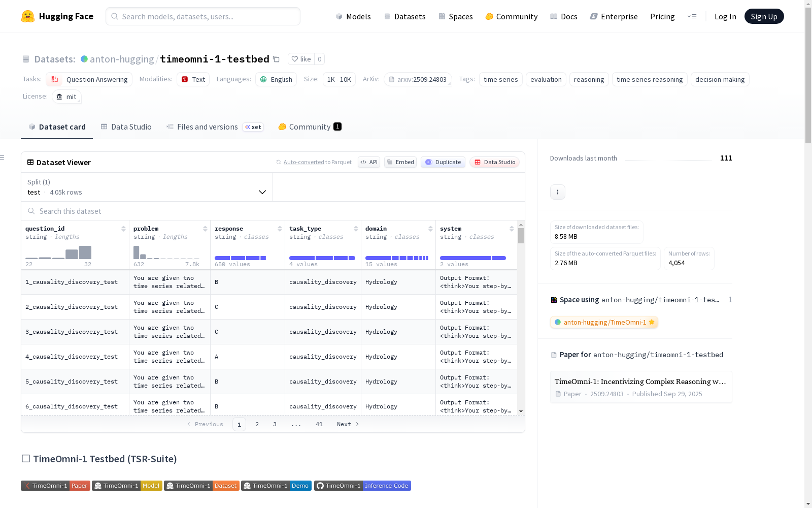Open the Files and versions tab
812x508 pixels.
[x=215, y=127]
